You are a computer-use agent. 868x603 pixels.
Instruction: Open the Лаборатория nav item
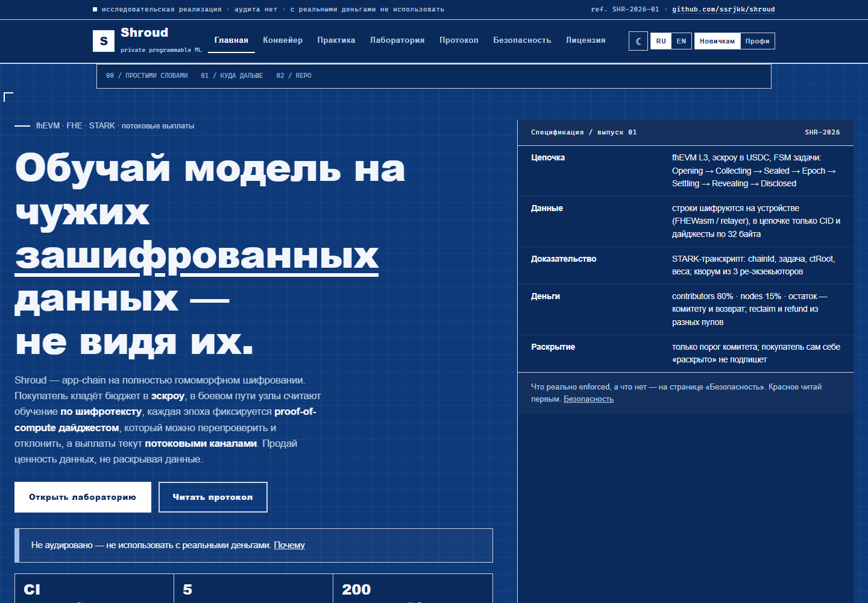(x=397, y=40)
